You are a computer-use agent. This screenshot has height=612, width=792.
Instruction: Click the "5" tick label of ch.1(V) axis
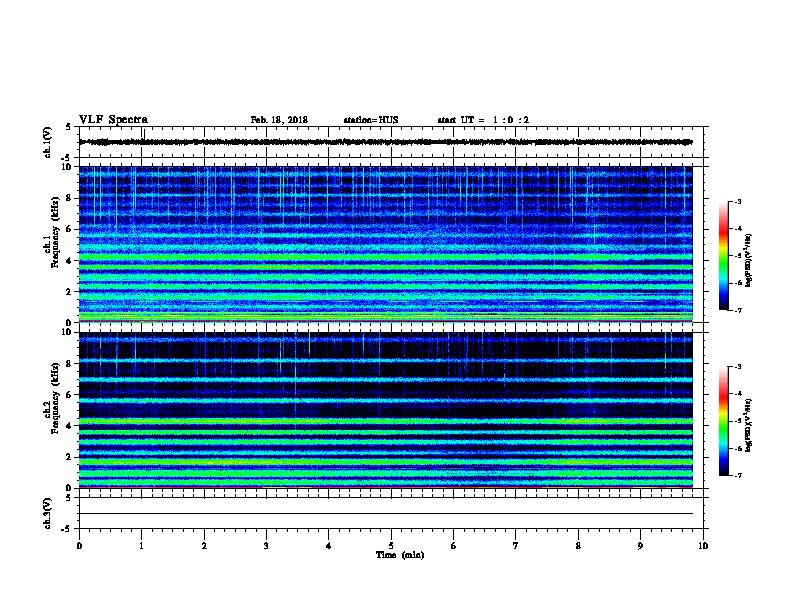pyautogui.click(x=69, y=127)
